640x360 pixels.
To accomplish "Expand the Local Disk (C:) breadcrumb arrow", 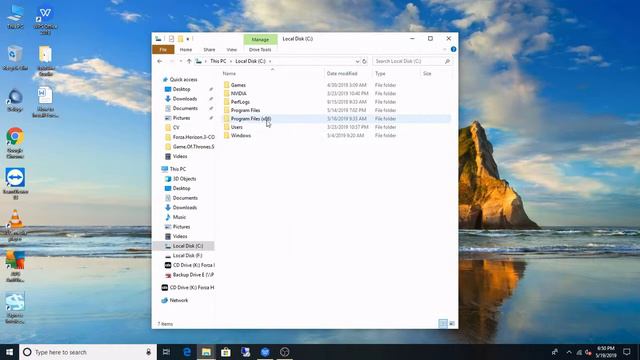I will (x=270, y=61).
